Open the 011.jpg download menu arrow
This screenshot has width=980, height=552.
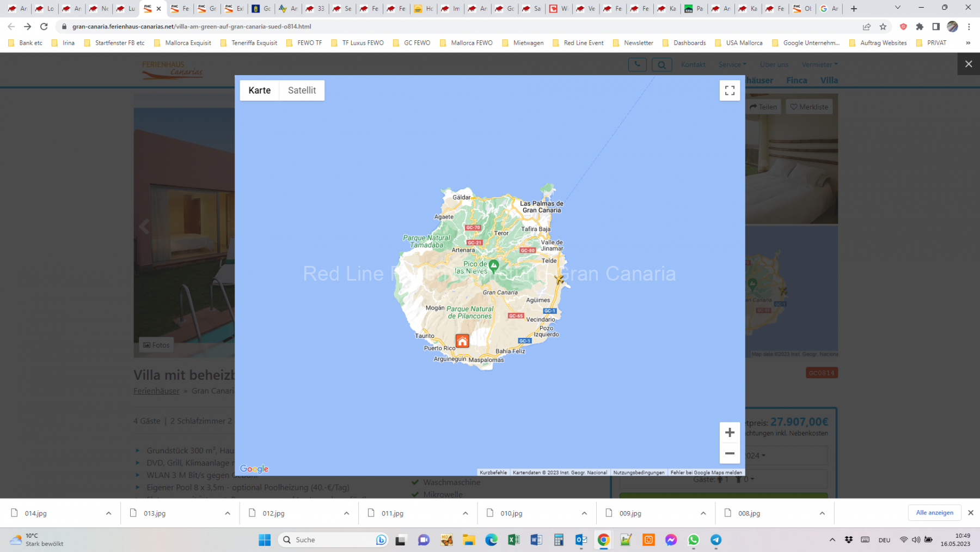[465, 513]
